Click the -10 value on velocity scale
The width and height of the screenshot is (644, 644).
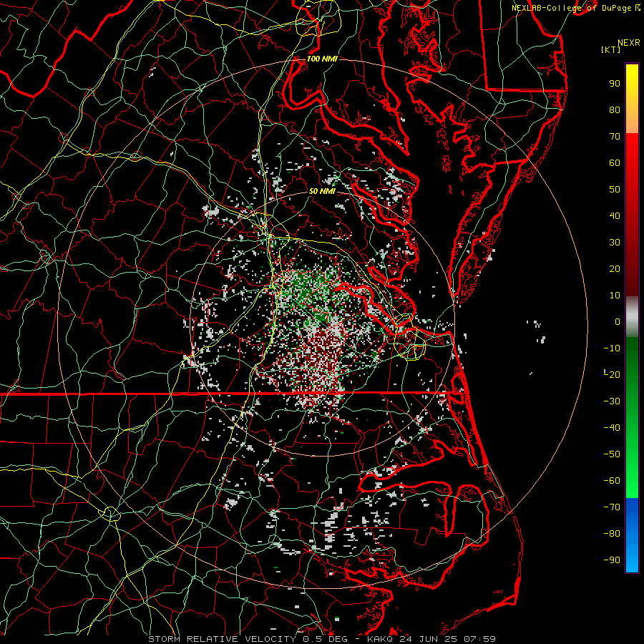click(612, 348)
